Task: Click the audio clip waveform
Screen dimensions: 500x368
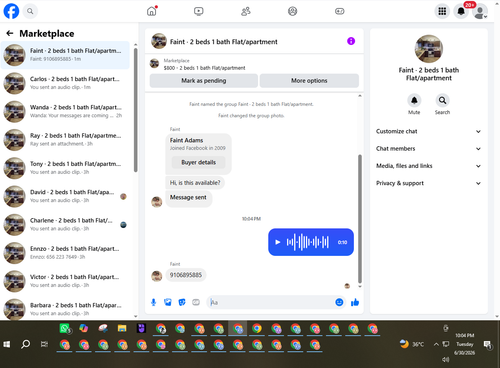Action: [x=308, y=242]
